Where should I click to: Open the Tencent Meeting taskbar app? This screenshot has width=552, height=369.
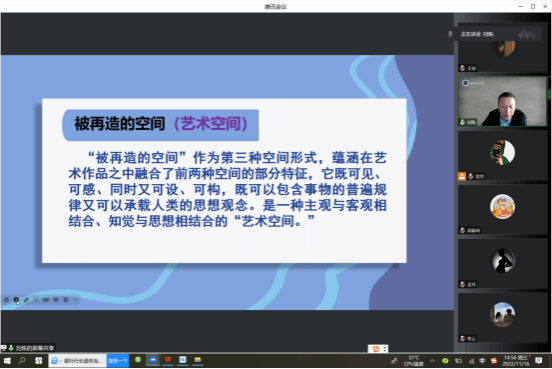point(153,360)
